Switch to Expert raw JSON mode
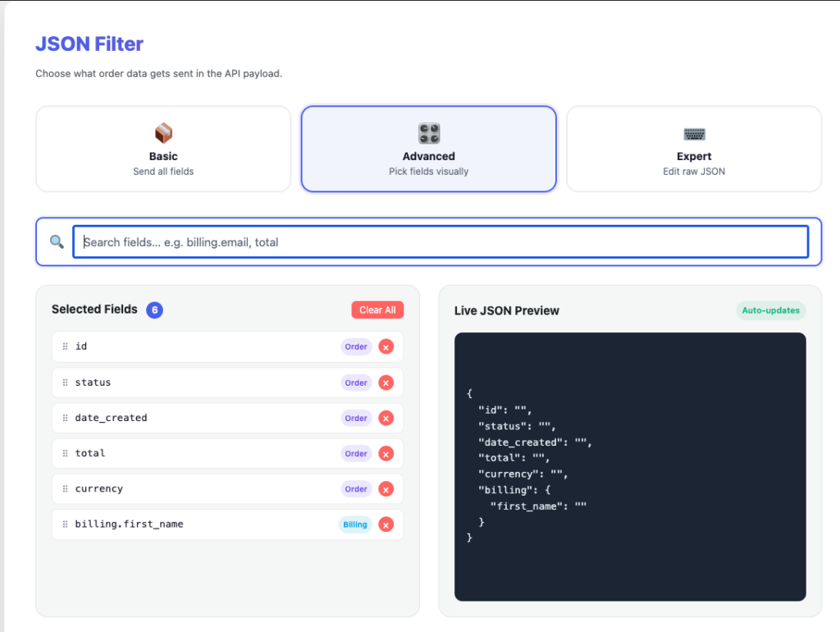 [694, 149]
